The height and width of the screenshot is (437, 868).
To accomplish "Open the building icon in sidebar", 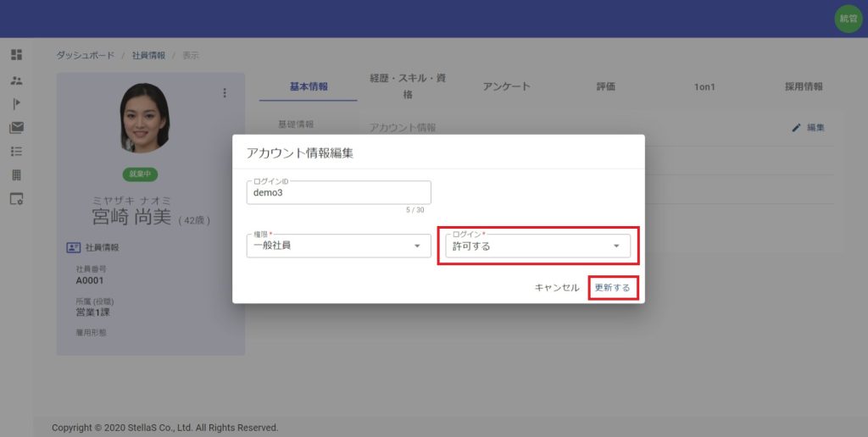I will click(x=16, y=175).
